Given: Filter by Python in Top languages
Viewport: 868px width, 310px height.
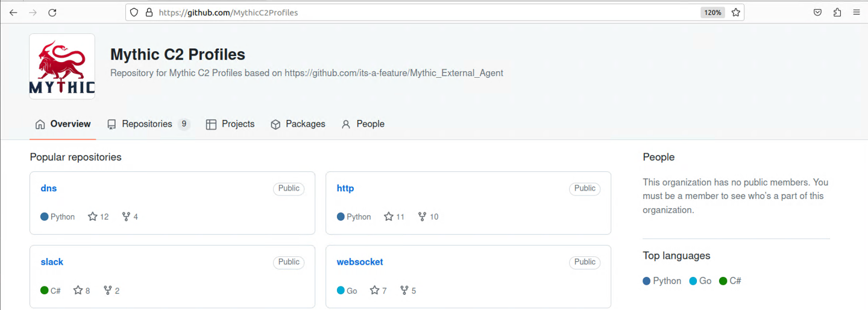Looking at the screenshot, I should click(x=662, y=281).
